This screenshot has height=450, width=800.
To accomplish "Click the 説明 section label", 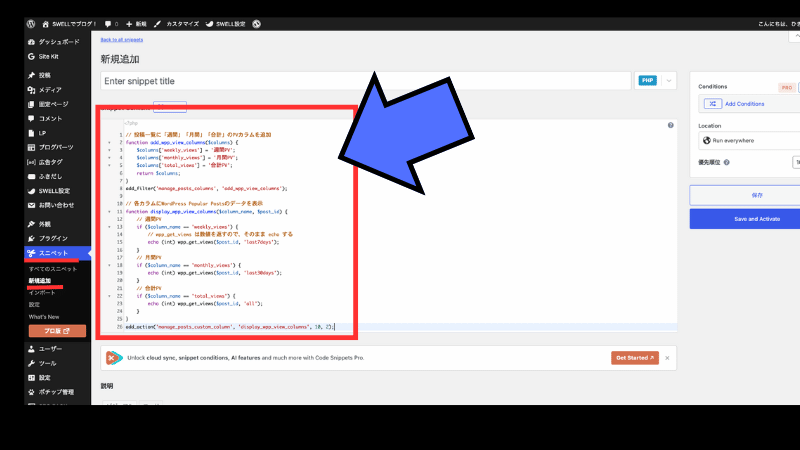I will [107, 386].
